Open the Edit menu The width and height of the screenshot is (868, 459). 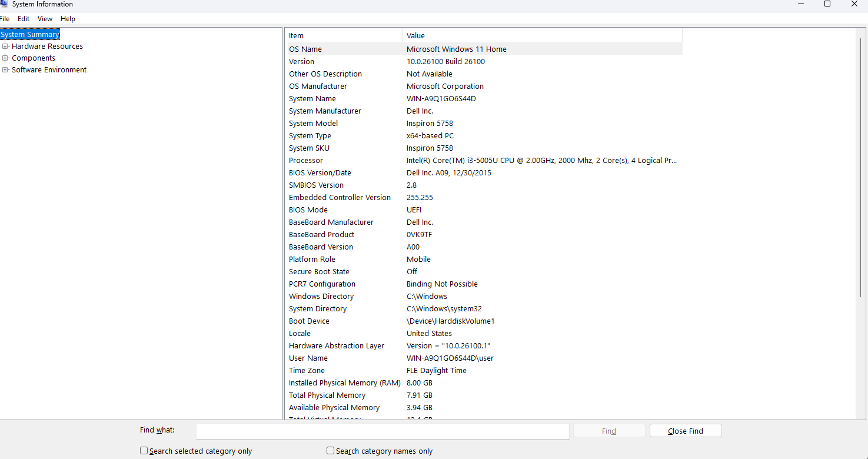point(24,19)
